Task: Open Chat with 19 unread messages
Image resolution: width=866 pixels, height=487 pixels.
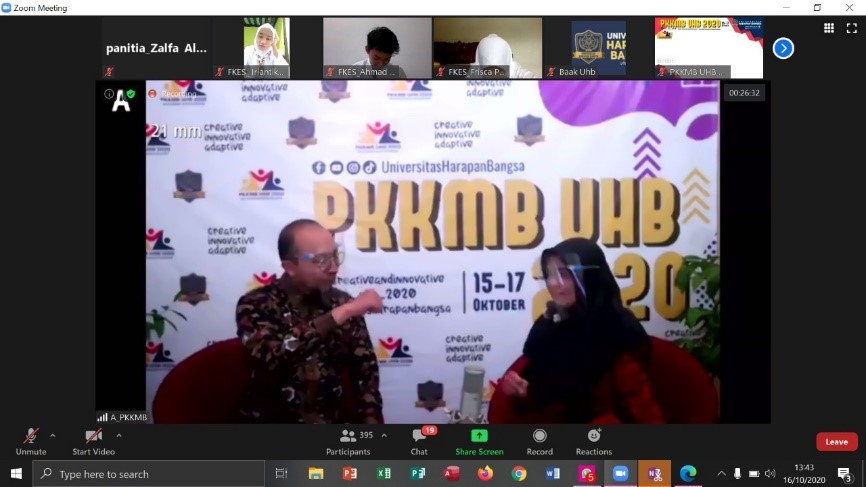Action: click(420, 440)
